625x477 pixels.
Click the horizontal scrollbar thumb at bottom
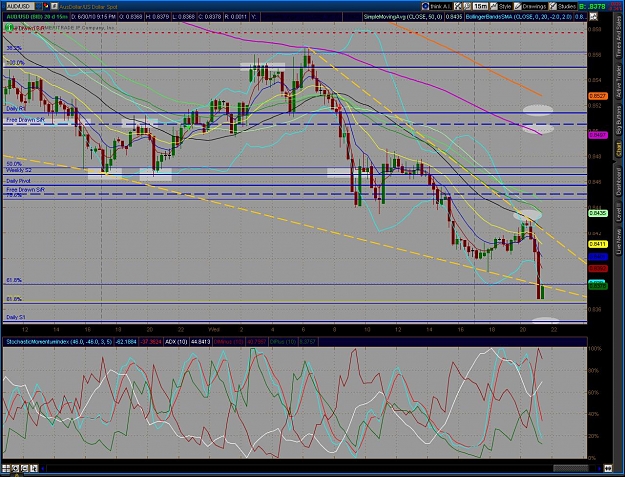click(x=571, y=468)
